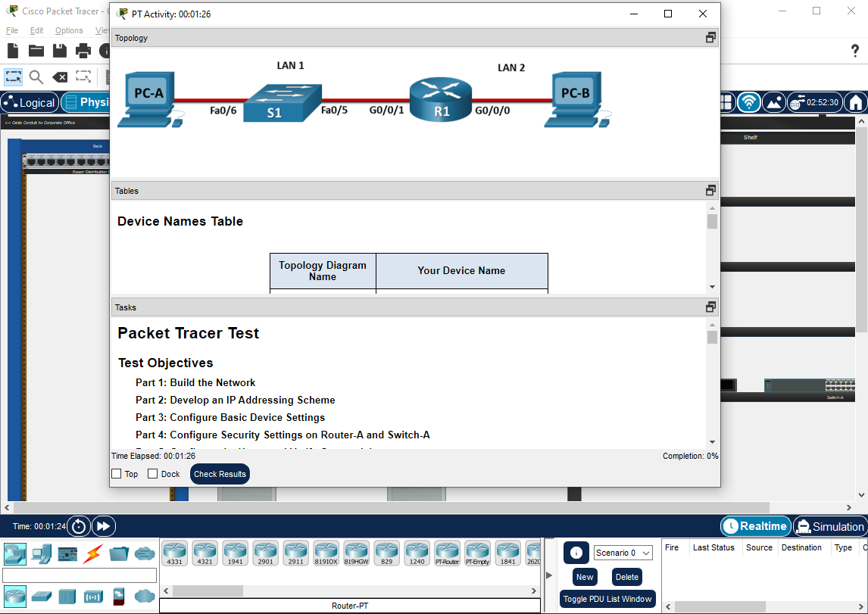Enable the Top checkbox
Screen dimensions: 868x614
pos(116,473)
